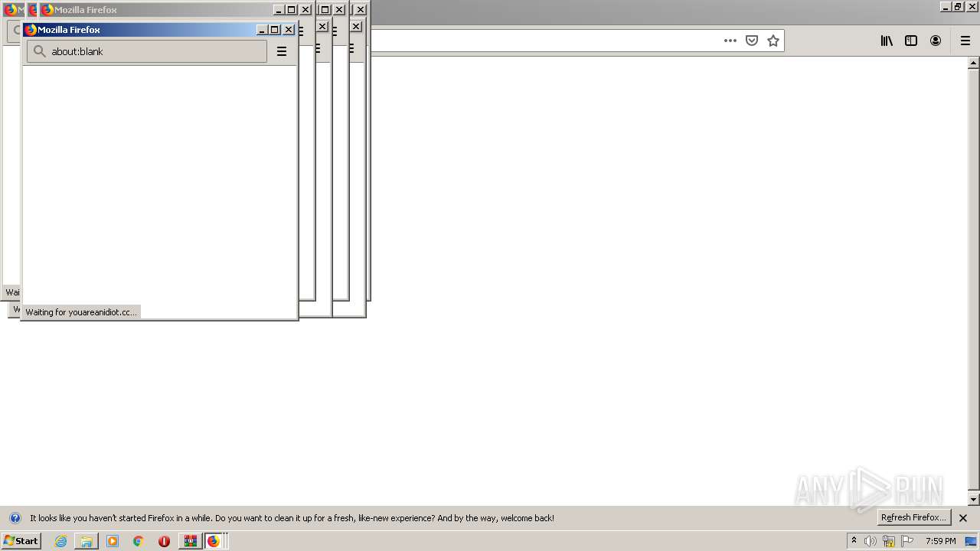The image size is (980, 551).
Task: Open Action Center flag tray icon
Action: tap(907, 541)
